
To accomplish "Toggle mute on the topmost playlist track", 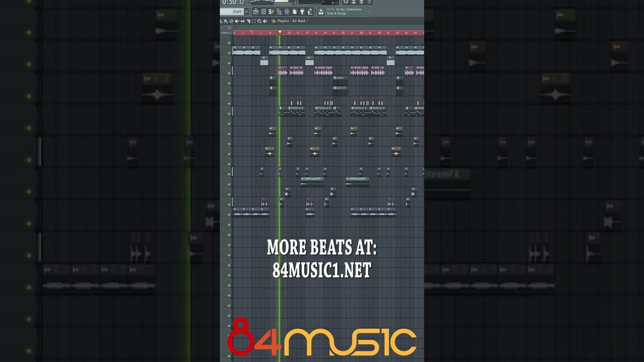I will 229,43.
